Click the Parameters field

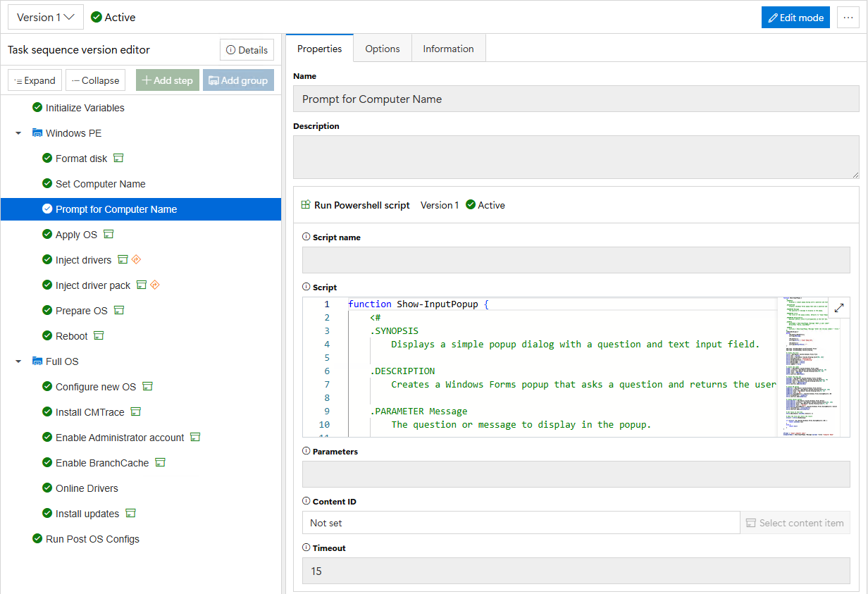click(576, 474)
